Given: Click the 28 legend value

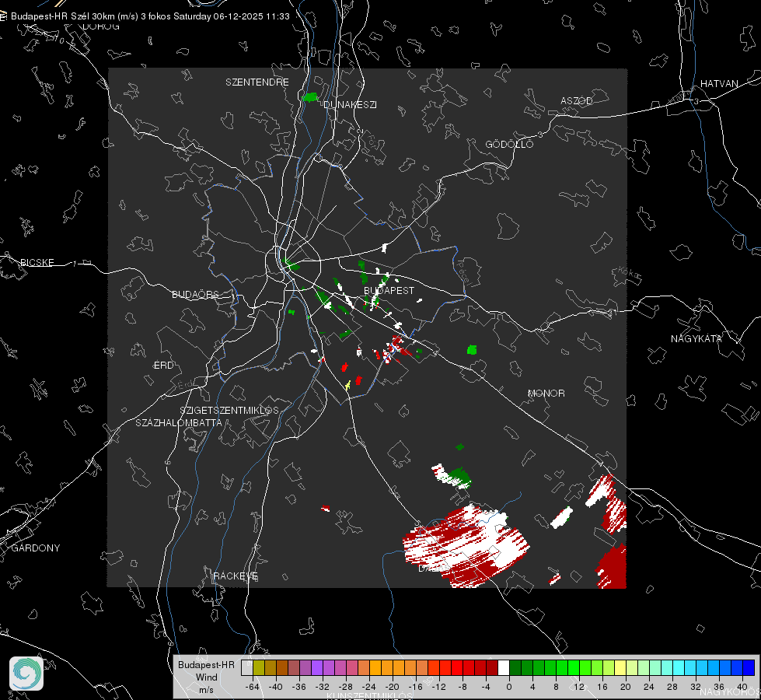Looking at the screenshot, I should tap(672, 687).
